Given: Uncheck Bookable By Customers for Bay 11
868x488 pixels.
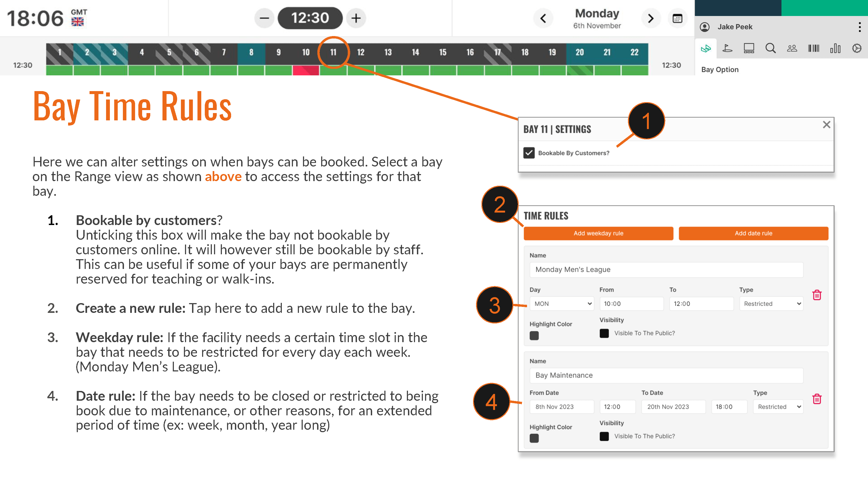Looking at the screenshot, I should click(529, 153).
